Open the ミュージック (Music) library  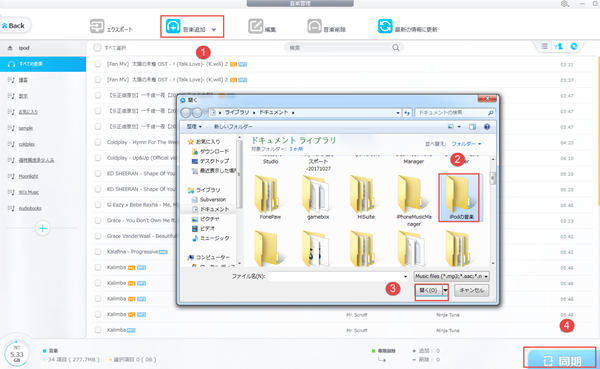[x=210, y=238]
